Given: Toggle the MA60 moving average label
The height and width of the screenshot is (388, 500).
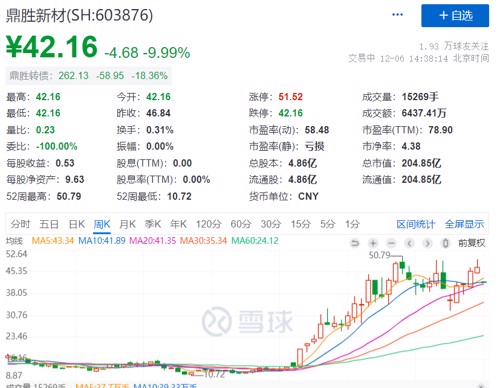Looking at the screenshot, I should pyautogui.click(x=255, y=241).
